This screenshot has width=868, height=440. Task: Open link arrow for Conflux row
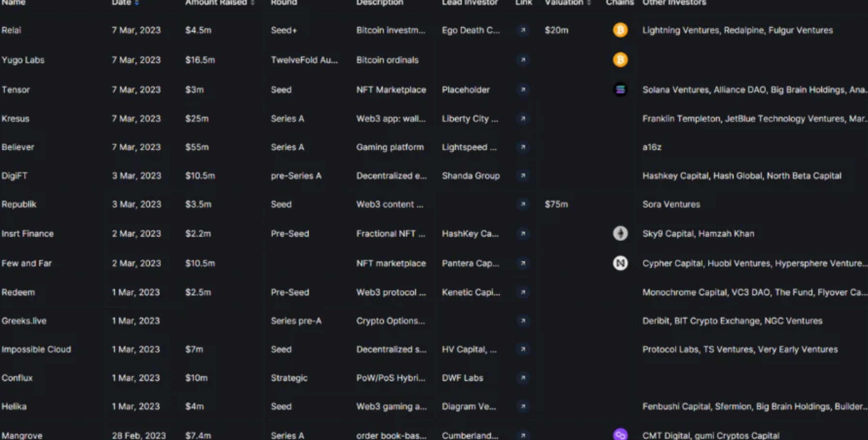coord(523,378)
